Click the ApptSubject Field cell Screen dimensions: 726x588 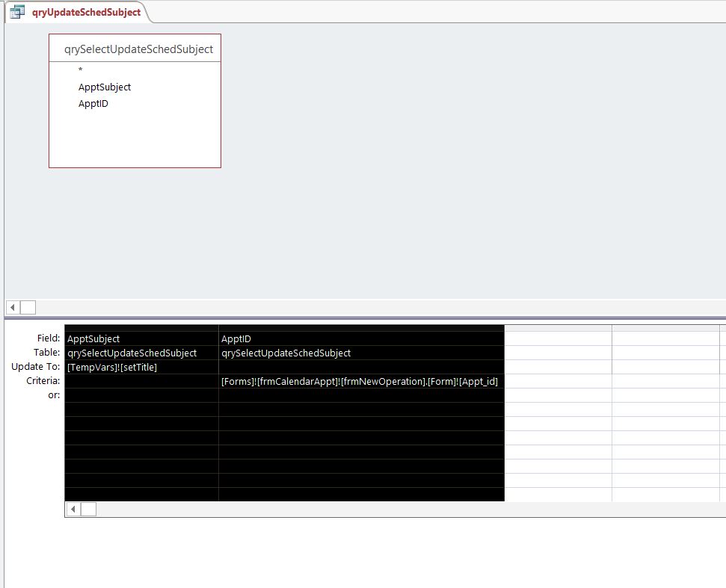(141, 338)
